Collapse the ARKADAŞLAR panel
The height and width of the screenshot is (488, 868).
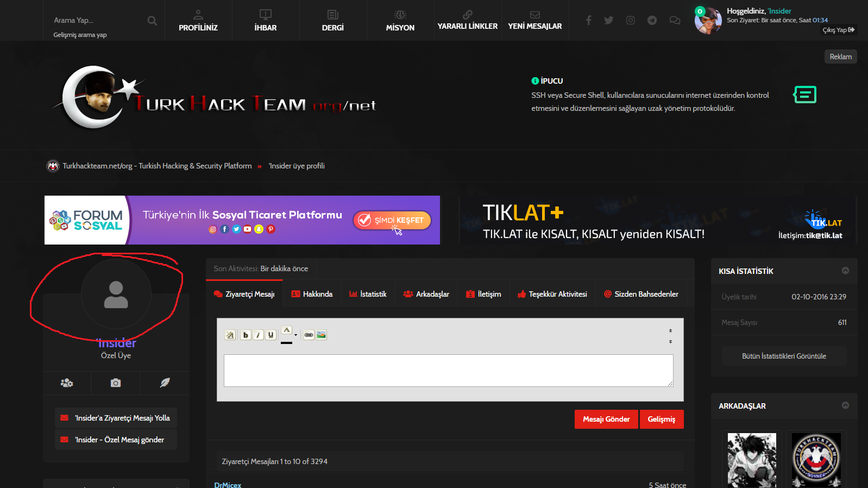(845, 405)
